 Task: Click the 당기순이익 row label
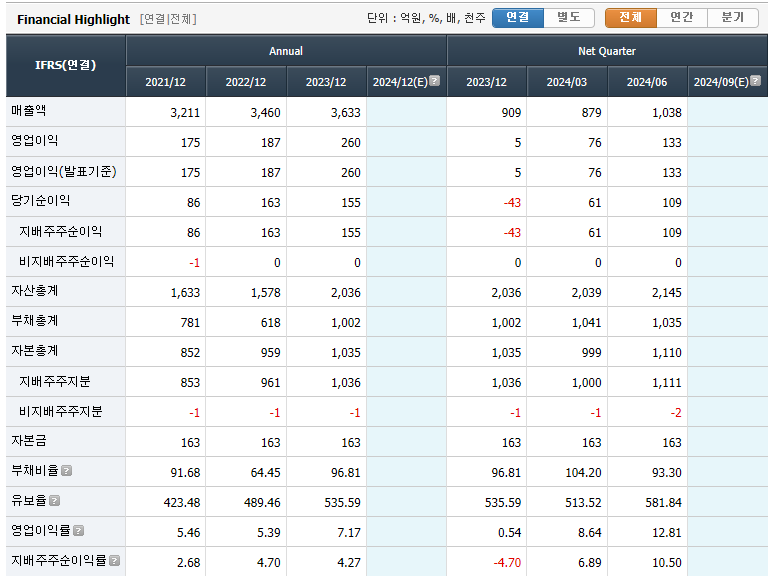click(x=40, y=201)
